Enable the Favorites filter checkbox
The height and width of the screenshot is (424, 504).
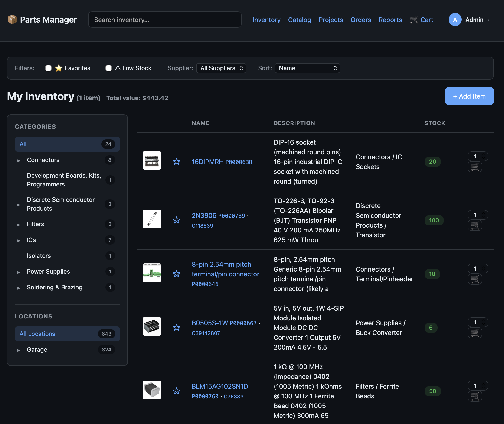48,68
